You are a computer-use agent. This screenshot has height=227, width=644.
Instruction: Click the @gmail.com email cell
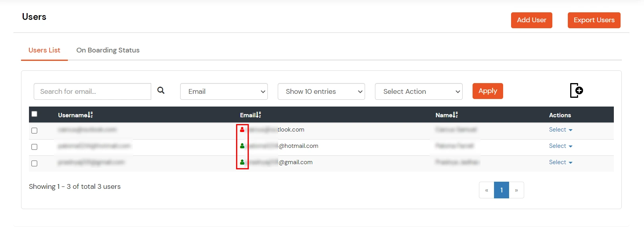[x=276, y=162]
